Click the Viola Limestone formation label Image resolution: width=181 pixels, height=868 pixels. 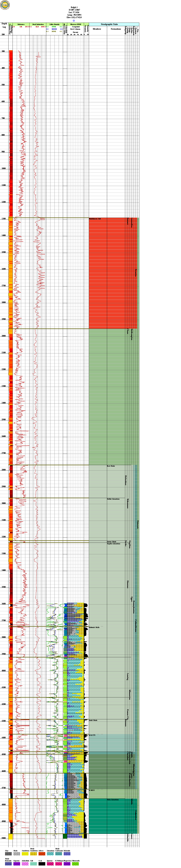pyautogui.click(x=113, y=800)
